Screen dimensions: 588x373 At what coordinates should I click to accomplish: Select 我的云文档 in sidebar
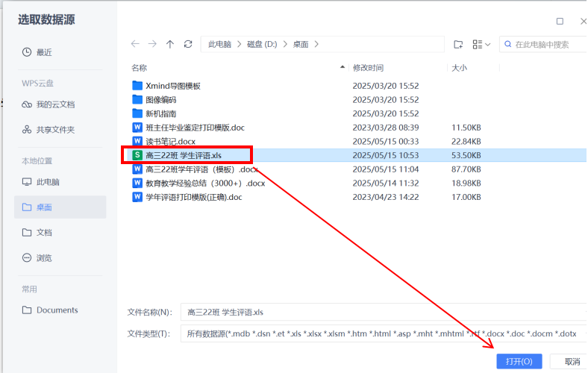55,104
